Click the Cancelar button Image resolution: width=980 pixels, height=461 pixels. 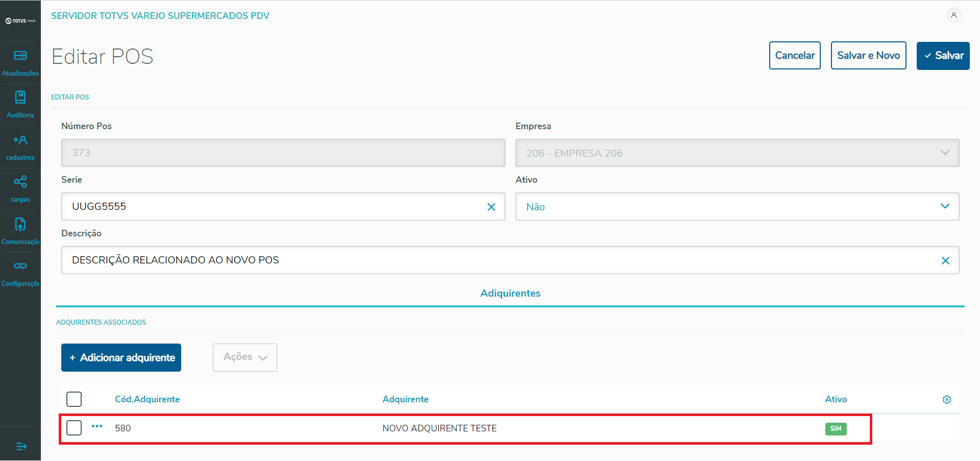(x=795, y=56)
